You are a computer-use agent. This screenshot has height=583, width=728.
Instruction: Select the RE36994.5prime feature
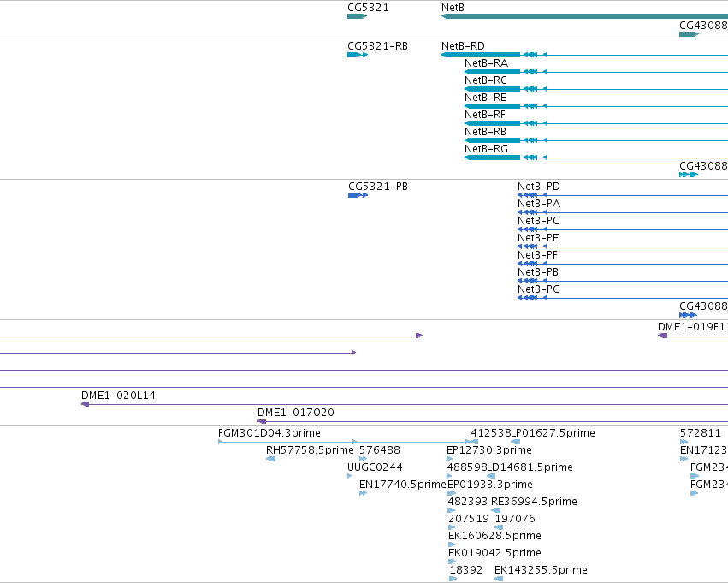[x=496, y=510]
